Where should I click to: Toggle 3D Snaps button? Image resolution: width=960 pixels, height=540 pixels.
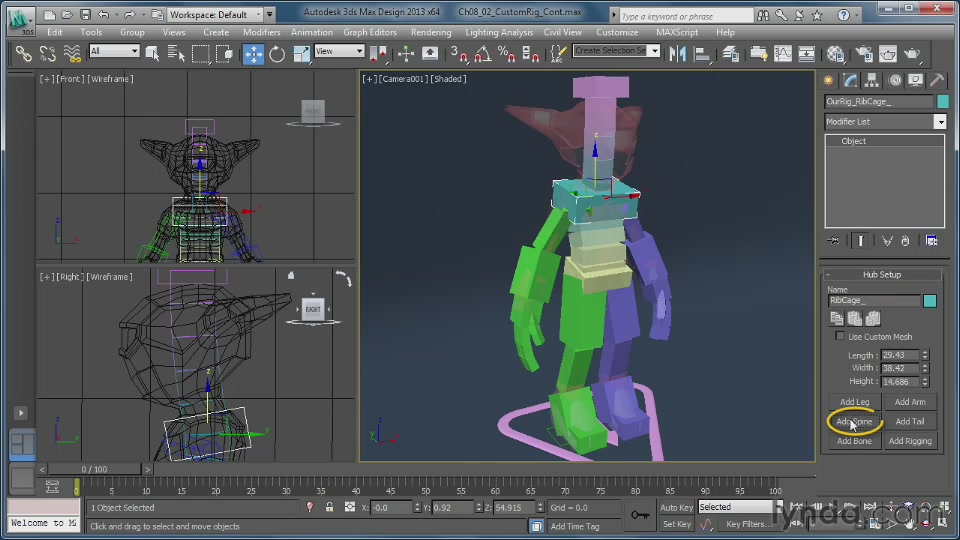(x=459, y=54)
